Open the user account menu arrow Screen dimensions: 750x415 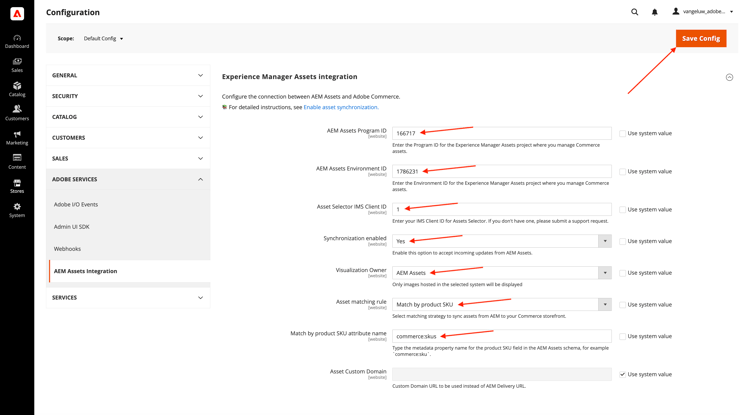click(731, 12)
